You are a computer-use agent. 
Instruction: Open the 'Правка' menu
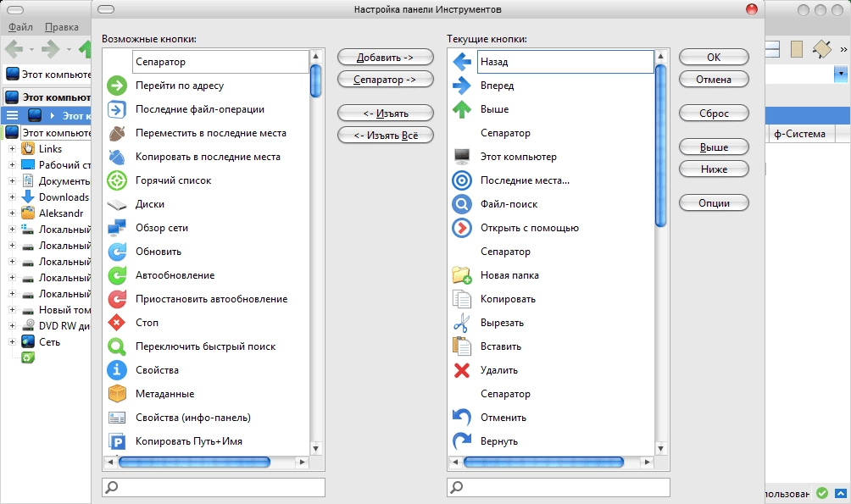(61, 27)
